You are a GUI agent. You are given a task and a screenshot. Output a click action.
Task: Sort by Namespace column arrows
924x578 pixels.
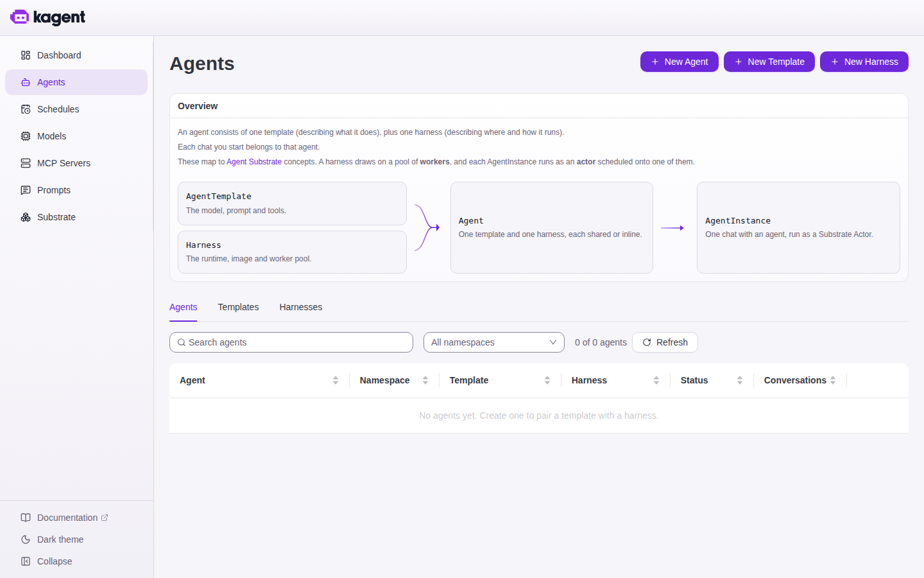point(425,380)
